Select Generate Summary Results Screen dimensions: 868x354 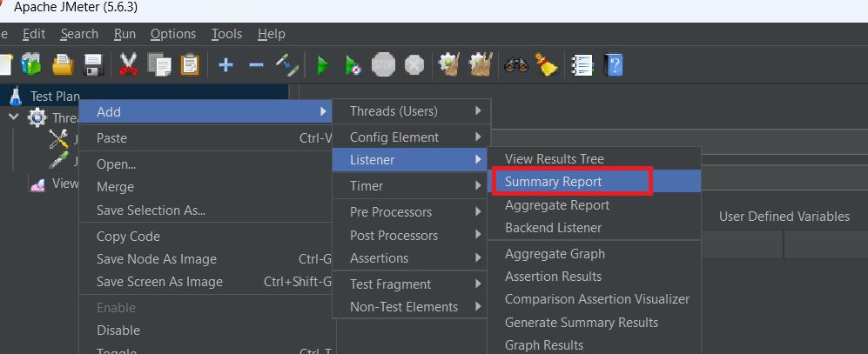pyautogui.click(x=595, y=322)
